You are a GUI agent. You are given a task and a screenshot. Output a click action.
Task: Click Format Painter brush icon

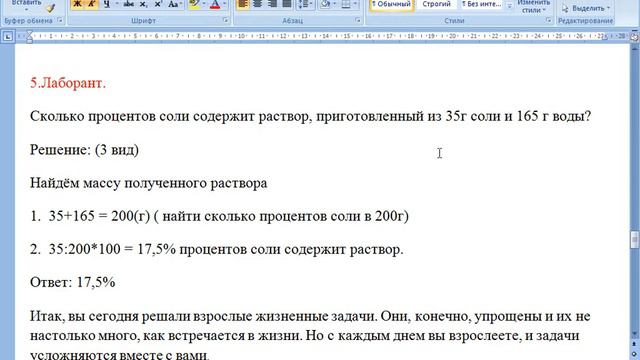point(50,8)
